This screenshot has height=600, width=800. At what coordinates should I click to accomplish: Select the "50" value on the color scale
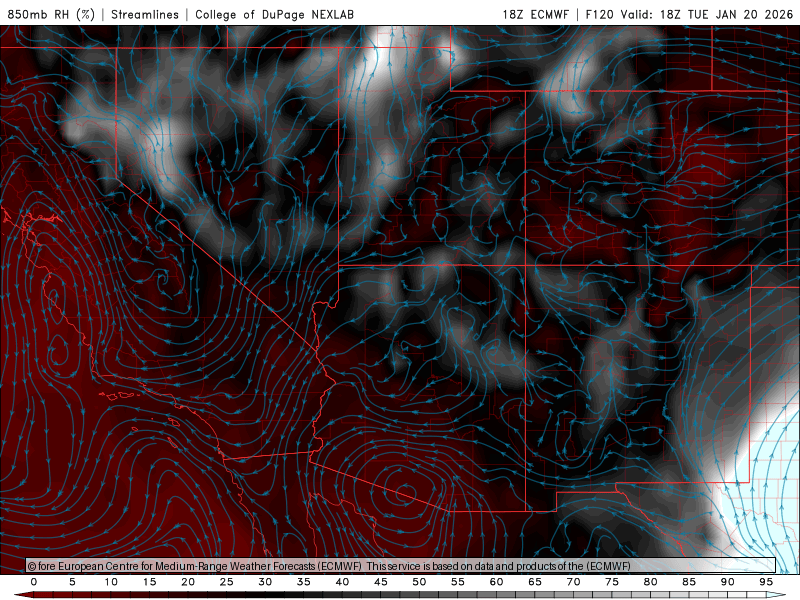point(419,582)
